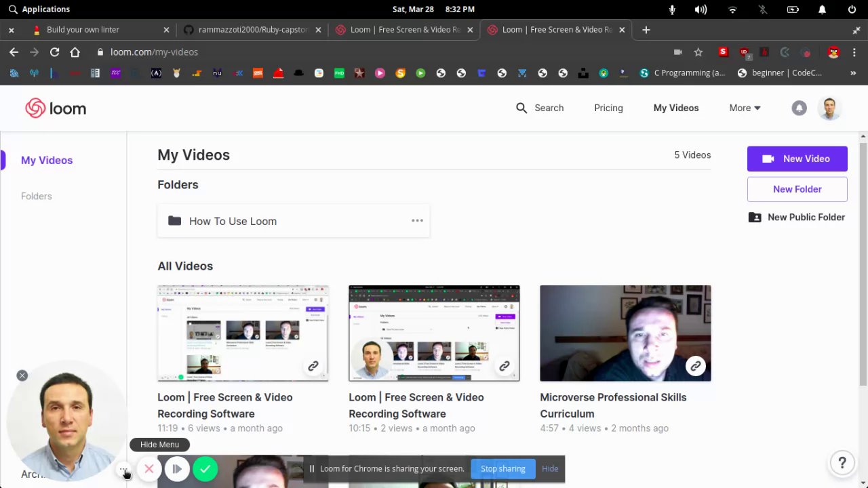The width and height of the screenshot is (868, 488).
Task: Open the 11:19 Loom video thumbnail
Action: tap(243, 333)
